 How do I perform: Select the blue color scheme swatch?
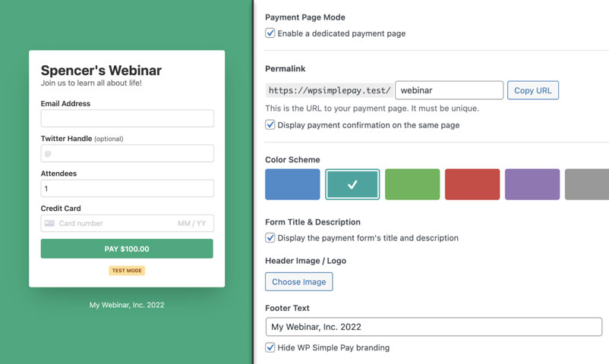(x=292, y=184)
